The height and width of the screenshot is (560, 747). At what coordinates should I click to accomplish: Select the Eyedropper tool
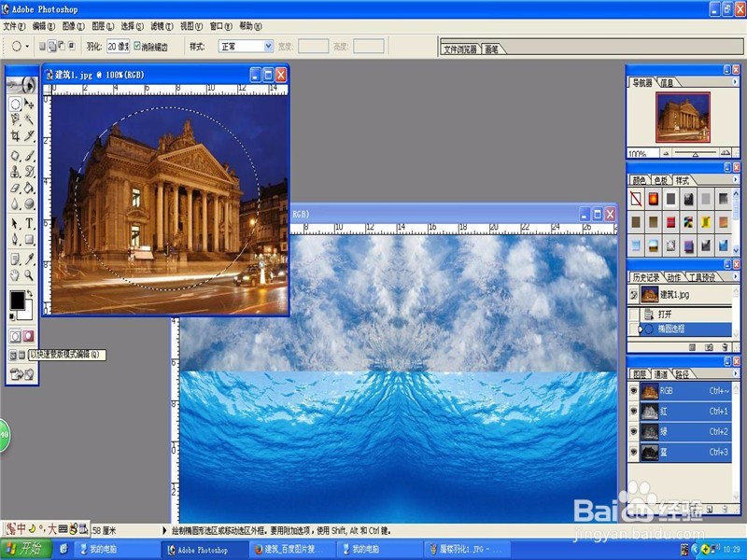click(x=29, y=259)
